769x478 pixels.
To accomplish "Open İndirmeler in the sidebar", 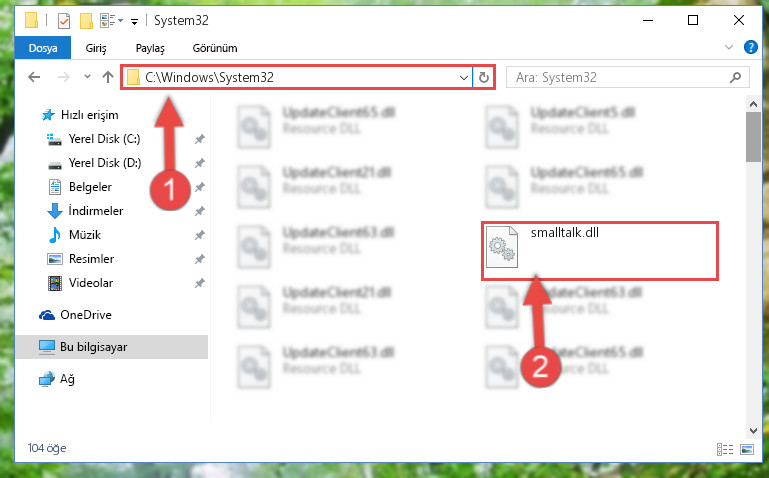I will coord(96,211).
